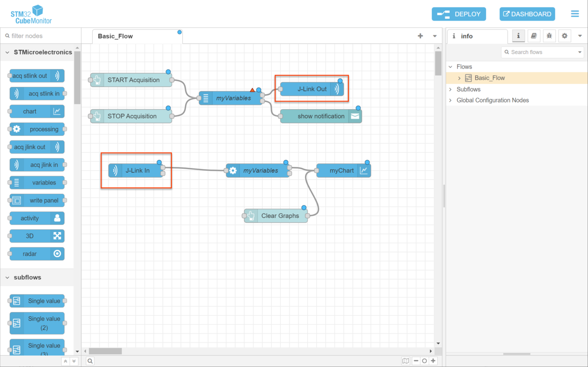Select the 3D node in the palette
Screen dimensions: 588x367
[36, 236]
